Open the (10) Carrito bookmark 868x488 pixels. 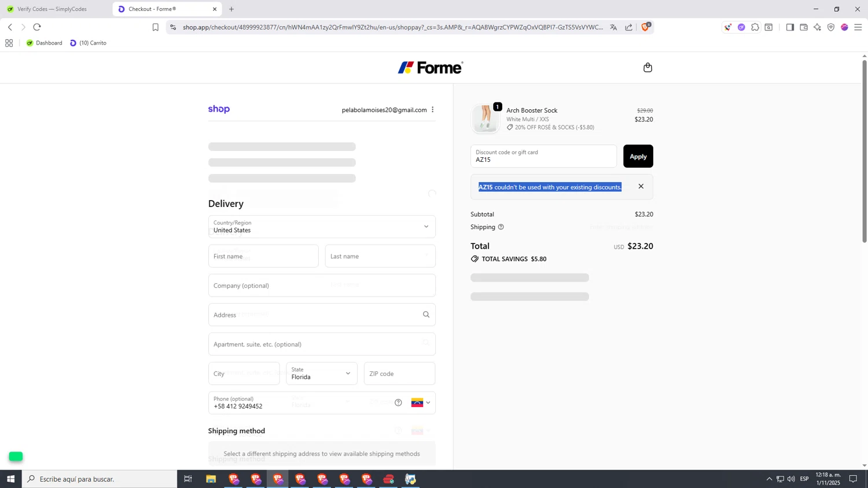88,43
